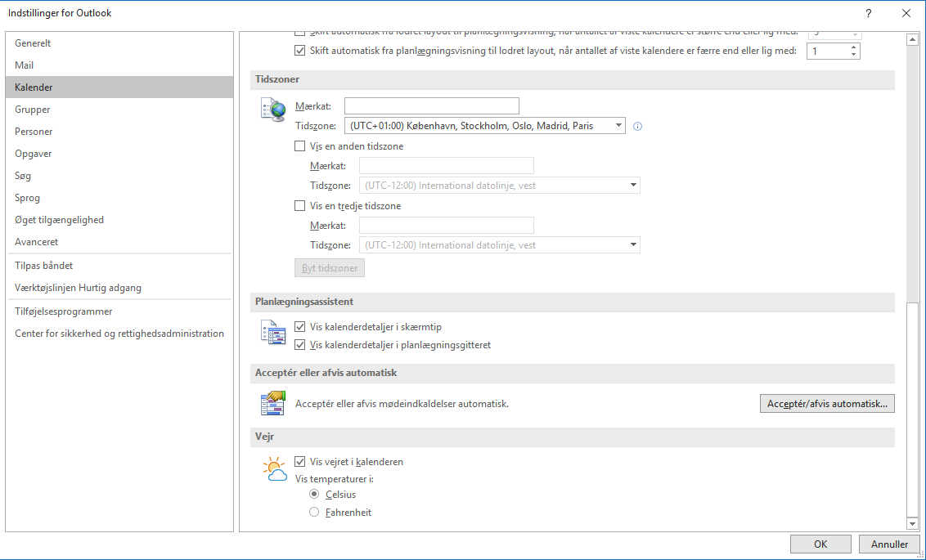This screenshot has height=560, width=926.
Task: Click the time zone info icon
Action: point(637,126)
